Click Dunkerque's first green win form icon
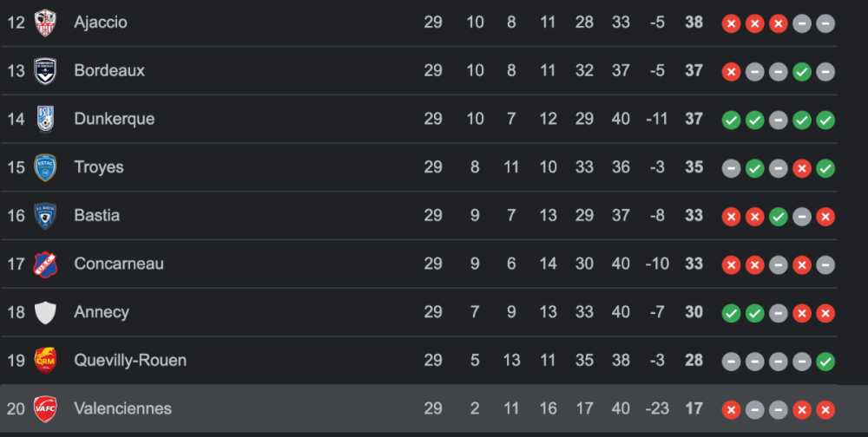Image resolution: width=868 pixels, height=437 pixels. [x=732, y=120]
